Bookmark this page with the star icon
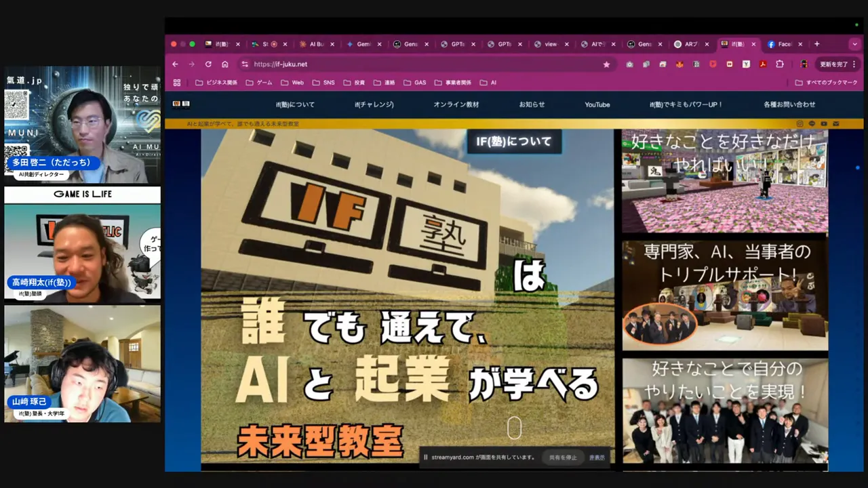Image resolution: width=868 pixels, height=488 pixels. pos(606,64)
